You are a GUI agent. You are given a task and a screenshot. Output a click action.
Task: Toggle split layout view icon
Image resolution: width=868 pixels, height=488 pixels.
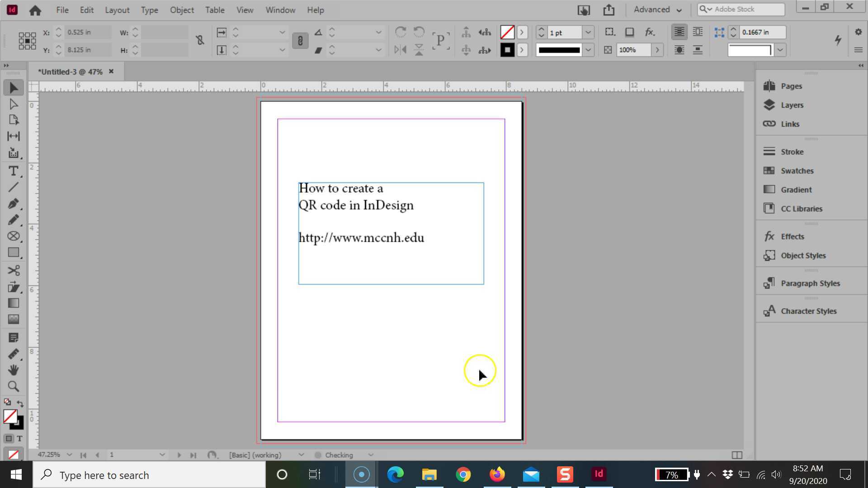point(737,455)
